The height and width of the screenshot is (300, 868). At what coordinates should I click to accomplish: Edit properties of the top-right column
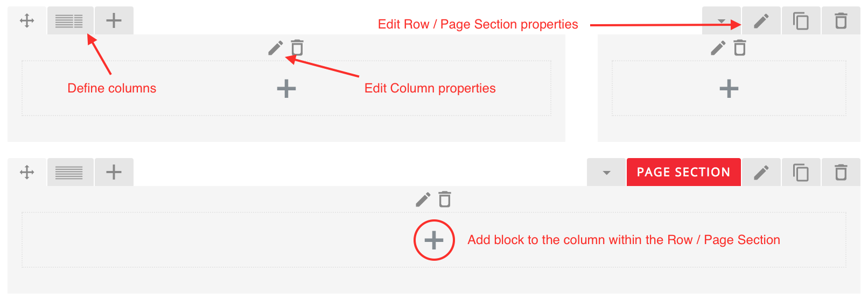[718, 48]
